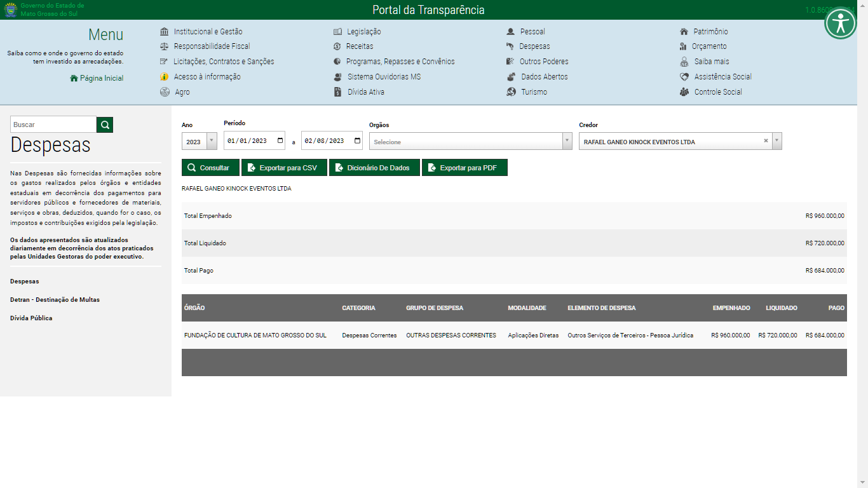
Task: Click the Aplicações Diretas table cell
Action: [533, 335]
